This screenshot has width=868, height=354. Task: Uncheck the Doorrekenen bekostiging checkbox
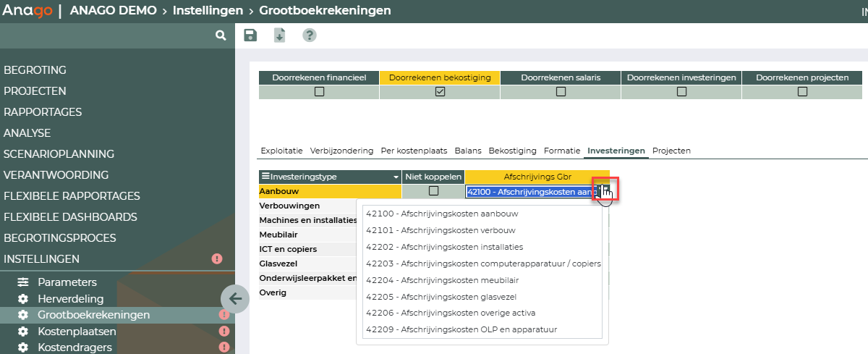pos(440,91)
